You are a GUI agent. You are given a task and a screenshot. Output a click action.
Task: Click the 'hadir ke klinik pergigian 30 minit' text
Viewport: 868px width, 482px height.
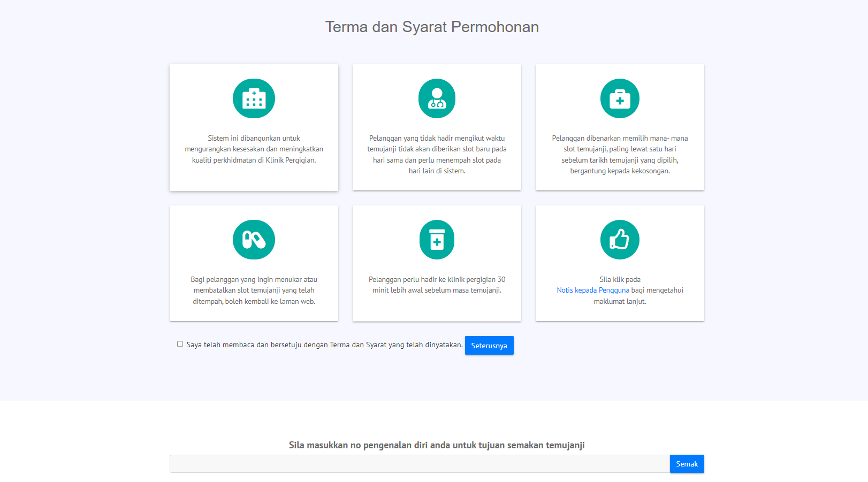click(x=437, y=285)
